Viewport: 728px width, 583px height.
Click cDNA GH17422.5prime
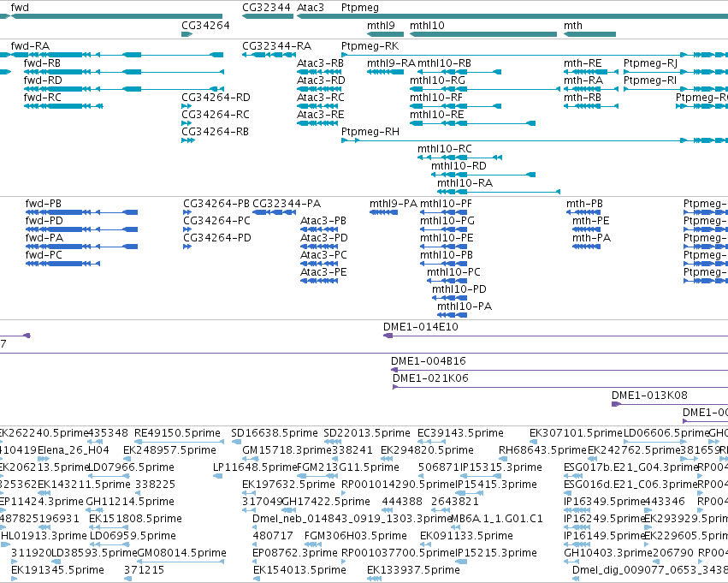[x=287, y=510]
